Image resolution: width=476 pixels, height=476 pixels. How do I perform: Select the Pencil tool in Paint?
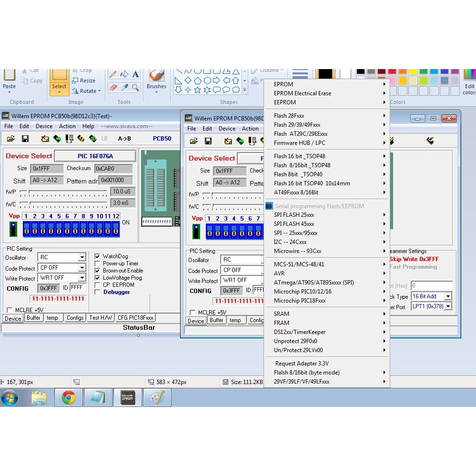[112, 74]
